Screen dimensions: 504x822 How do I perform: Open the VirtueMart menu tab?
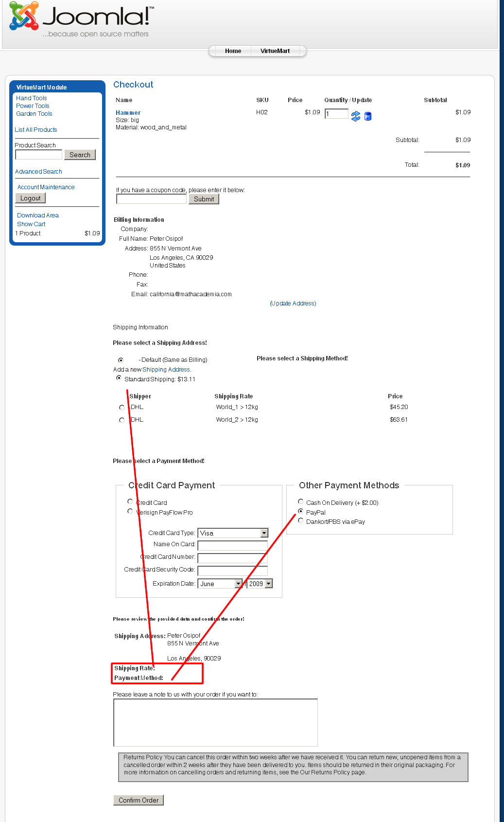(275, 51)
